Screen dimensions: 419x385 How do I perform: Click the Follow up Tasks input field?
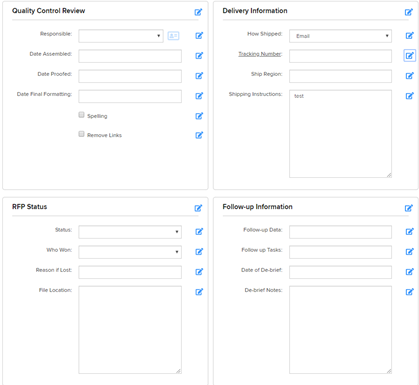tap(340, 252)
